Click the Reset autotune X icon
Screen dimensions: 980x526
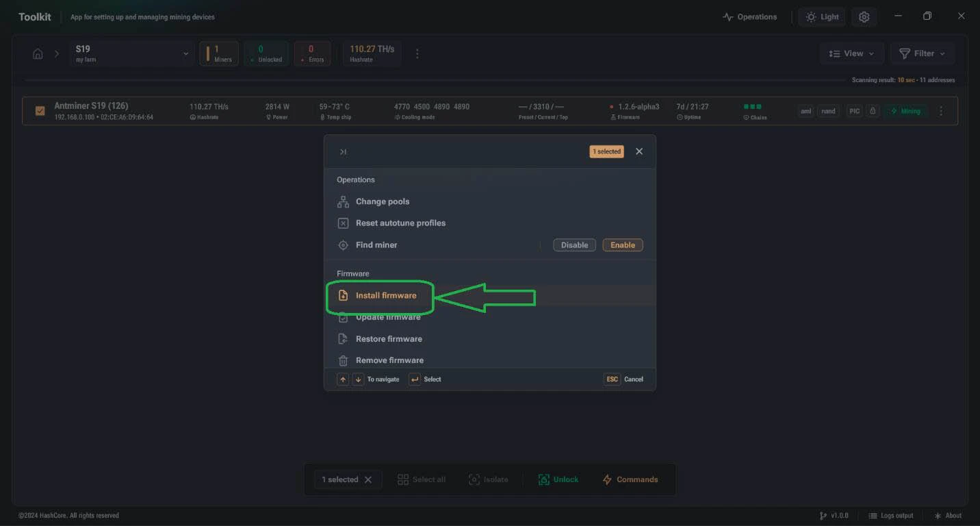[x=344, y=223]
